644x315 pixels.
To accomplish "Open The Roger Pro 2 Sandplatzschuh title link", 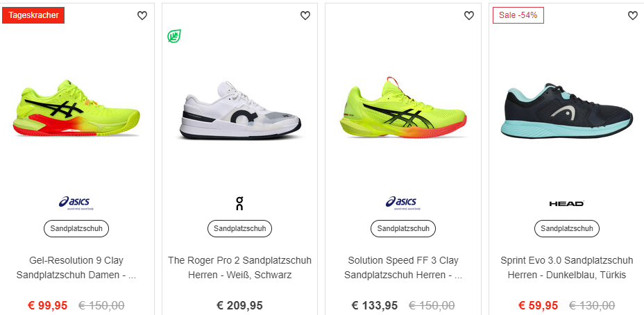I will click(x=239, y=268).
